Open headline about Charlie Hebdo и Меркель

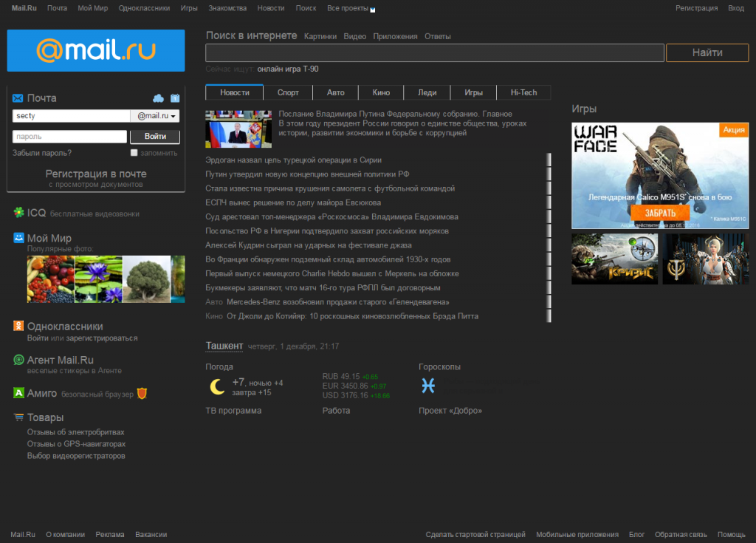point(332,273)
